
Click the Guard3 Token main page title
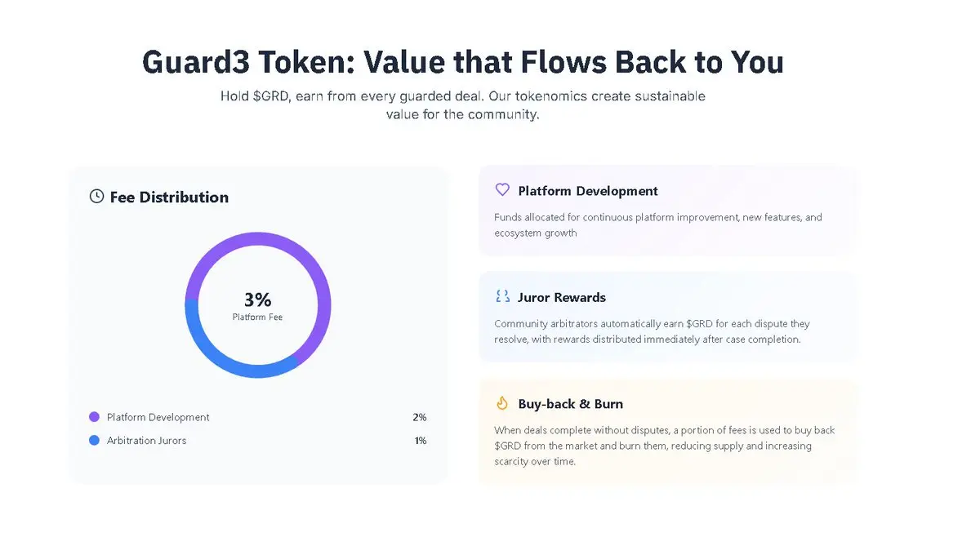tap(462, 63)
